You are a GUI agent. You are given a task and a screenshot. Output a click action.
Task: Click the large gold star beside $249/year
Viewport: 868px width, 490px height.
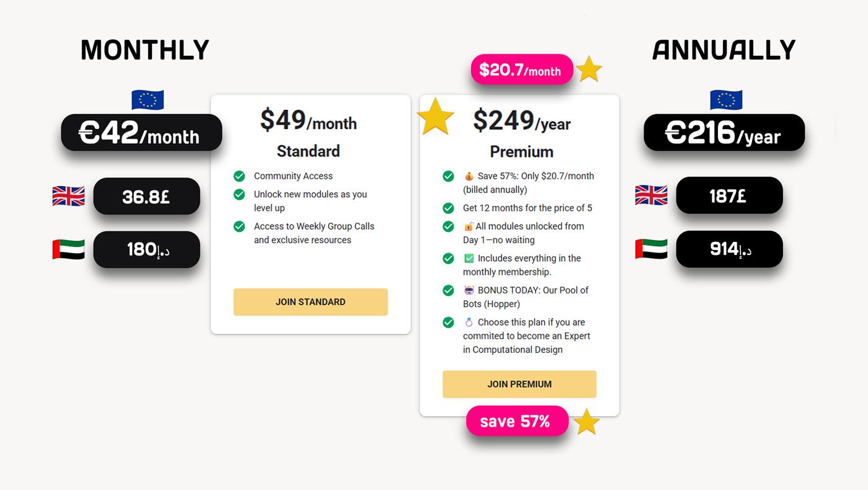point(435,116)
